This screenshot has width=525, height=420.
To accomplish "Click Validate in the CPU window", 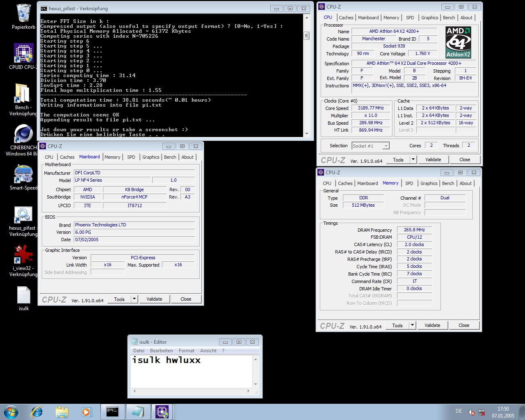I will click(x=433, y=160).
